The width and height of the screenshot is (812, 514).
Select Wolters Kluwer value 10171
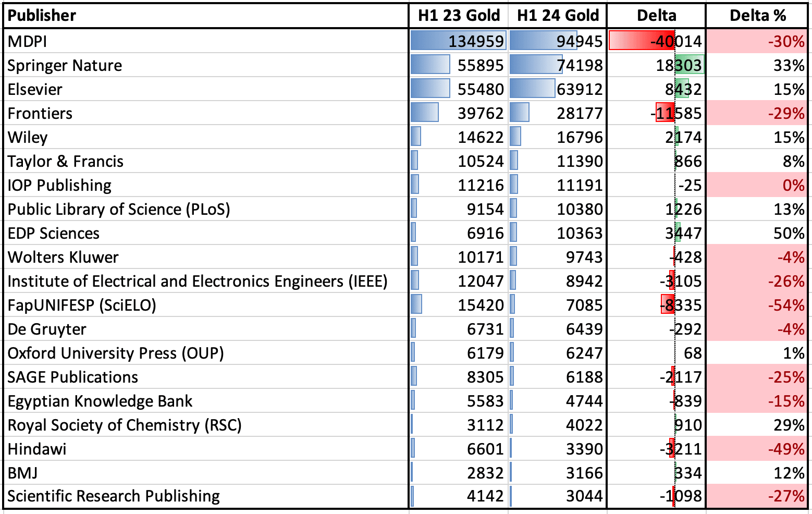pos(459,256)
